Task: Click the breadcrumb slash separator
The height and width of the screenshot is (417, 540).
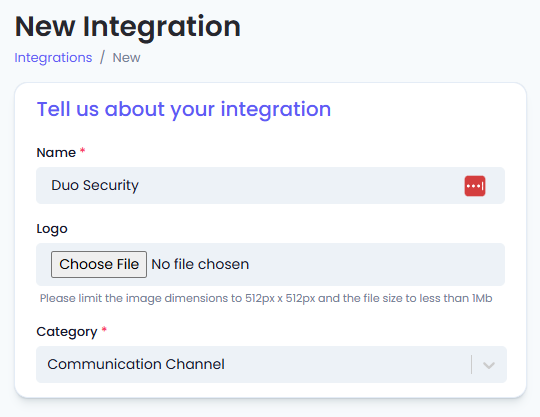Action: point(102,58)
